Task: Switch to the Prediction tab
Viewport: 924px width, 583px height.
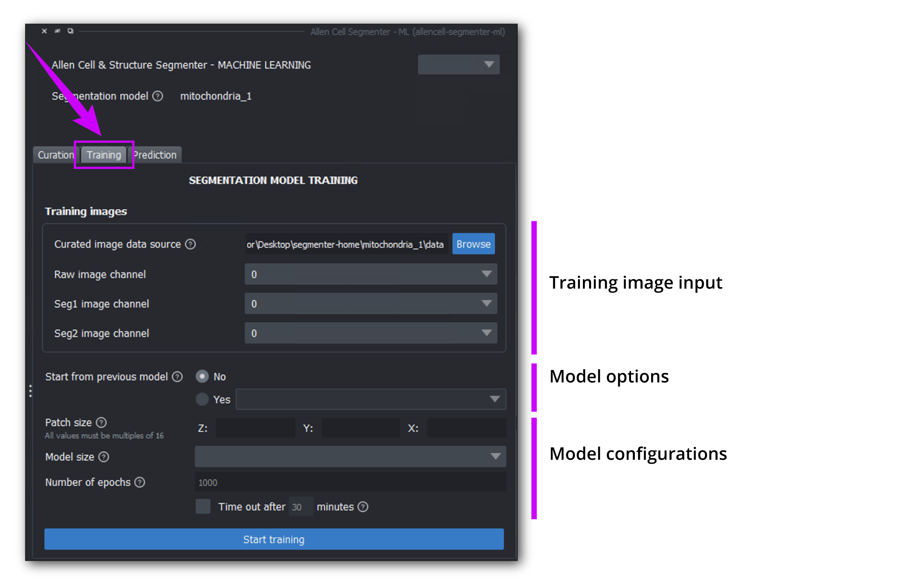Action: click(155, 155)
